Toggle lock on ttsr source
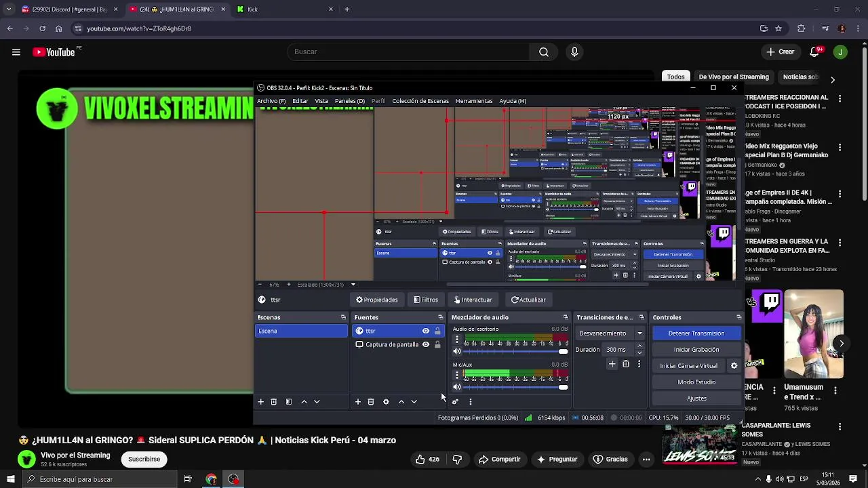The width and height of the screenshot is (868, 488). coord(437,331)
